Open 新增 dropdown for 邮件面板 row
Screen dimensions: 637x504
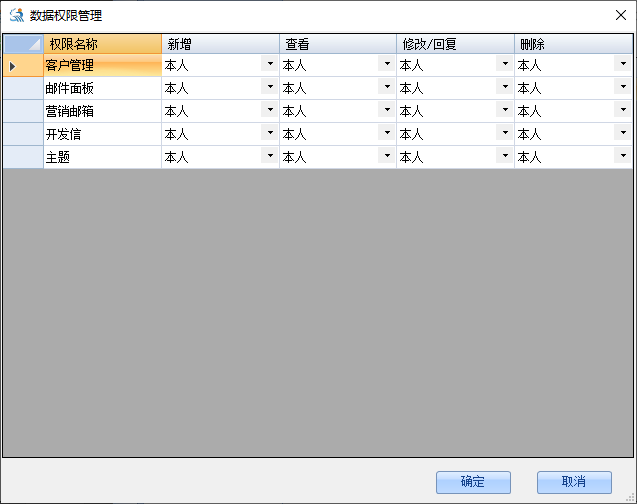270,87
